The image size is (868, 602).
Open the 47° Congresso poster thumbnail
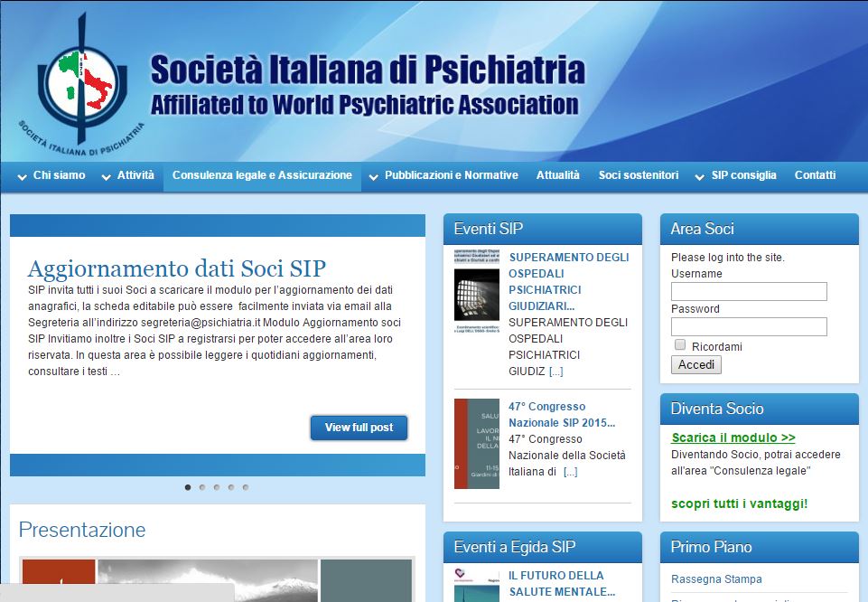click(477, 444)
